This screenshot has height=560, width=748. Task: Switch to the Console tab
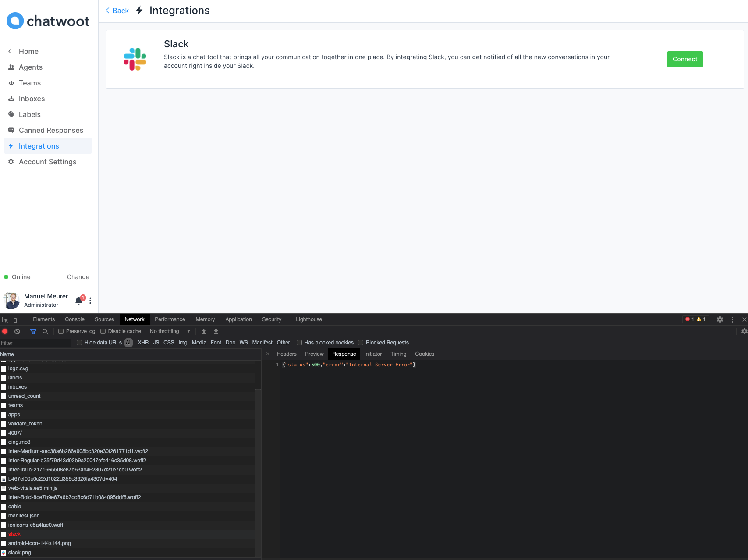point(75,319)
